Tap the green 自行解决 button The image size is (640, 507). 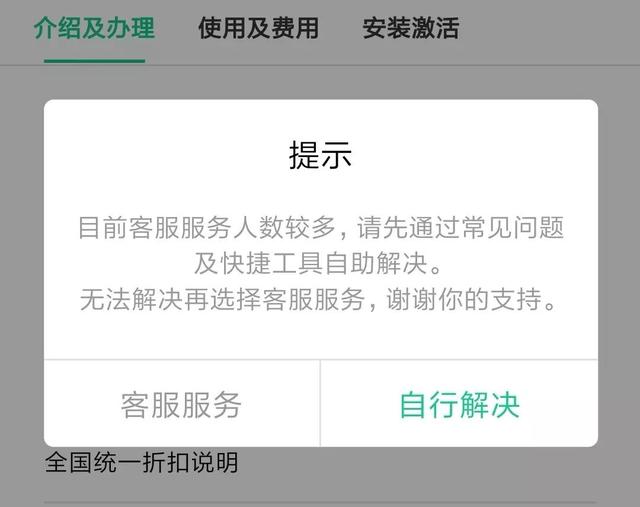pos(460,404)
